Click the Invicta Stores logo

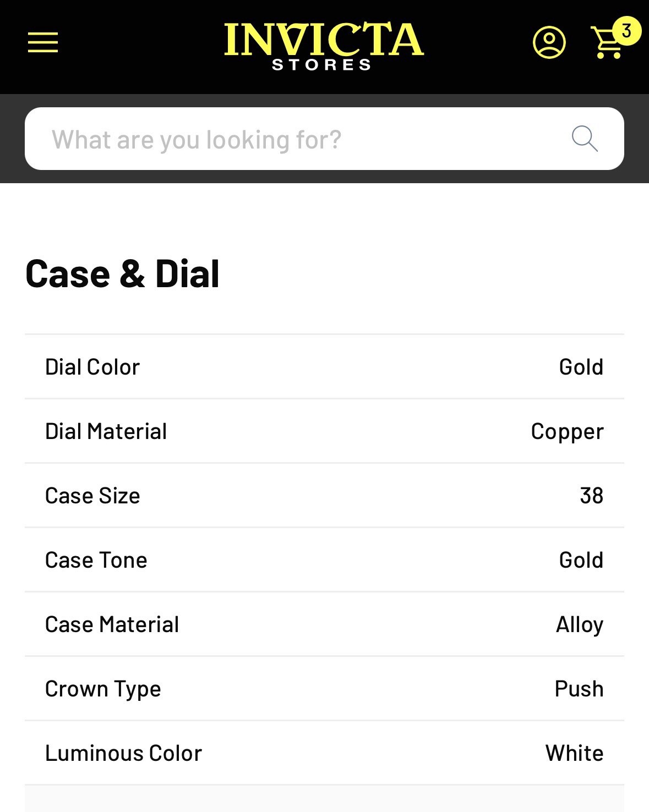pos(324,46)
